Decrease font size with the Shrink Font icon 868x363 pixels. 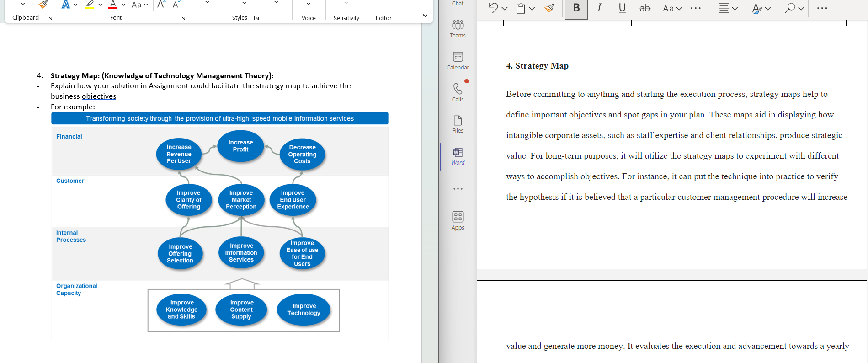pyautogui.click(x=176, y=5)
